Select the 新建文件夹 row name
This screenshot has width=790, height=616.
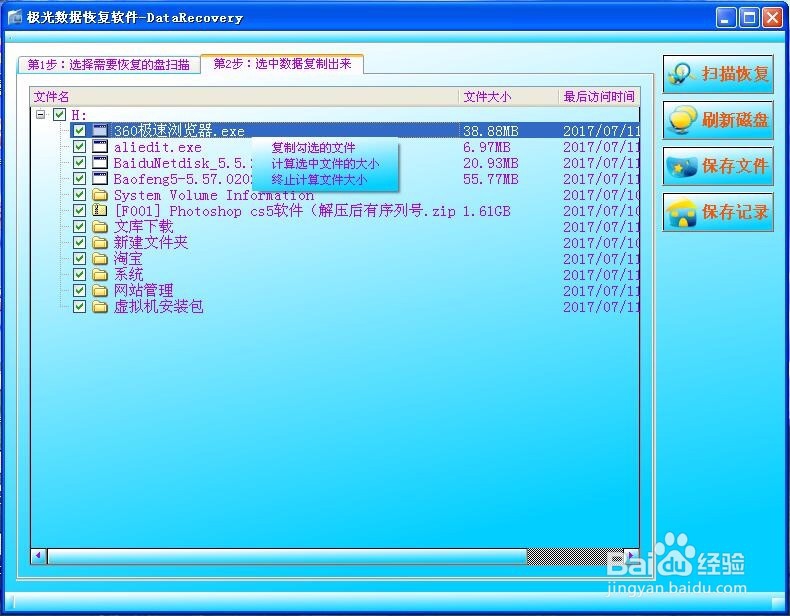pos(151,243)
